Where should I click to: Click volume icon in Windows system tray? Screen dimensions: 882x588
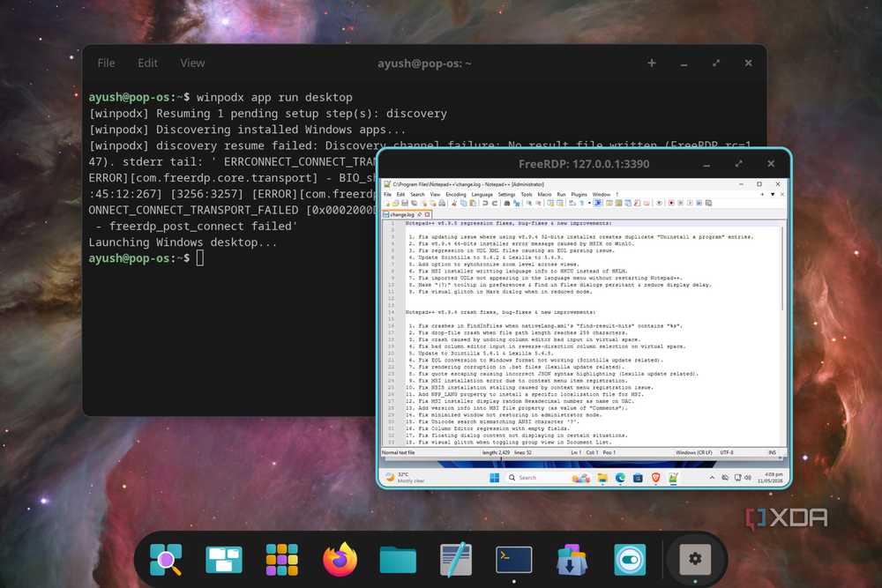(x=747, y=478)
